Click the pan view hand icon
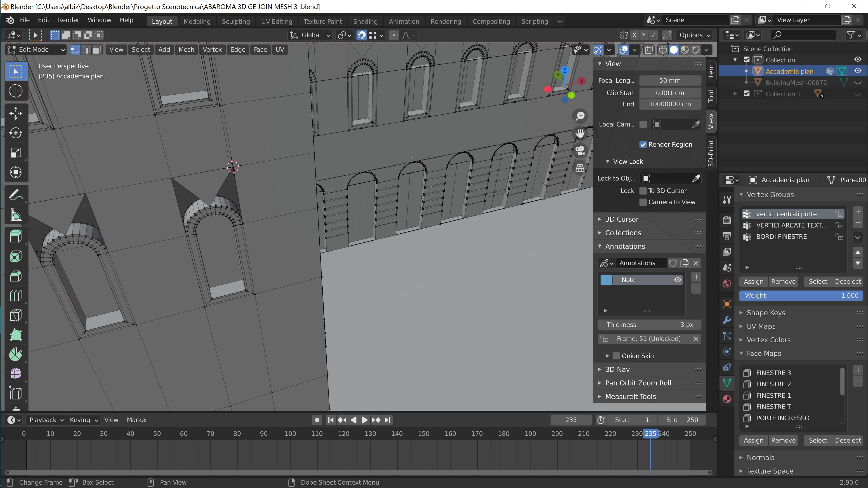 pos(580,133)
